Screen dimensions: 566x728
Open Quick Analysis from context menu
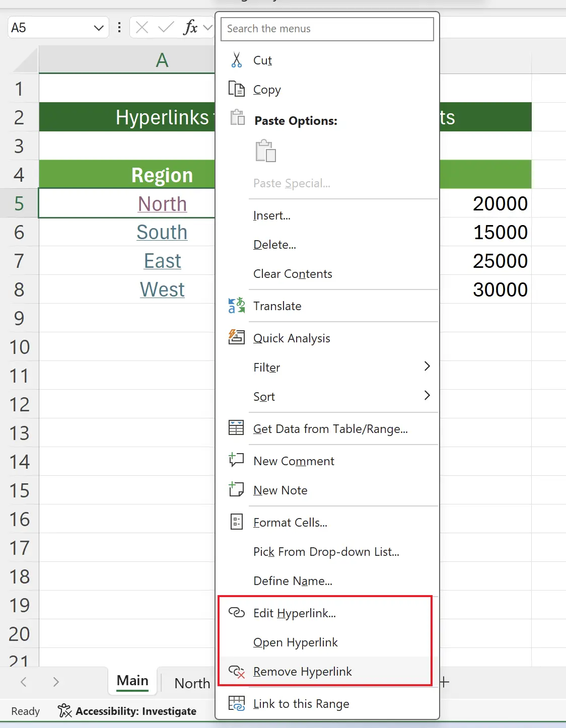(x=292, y=338)
